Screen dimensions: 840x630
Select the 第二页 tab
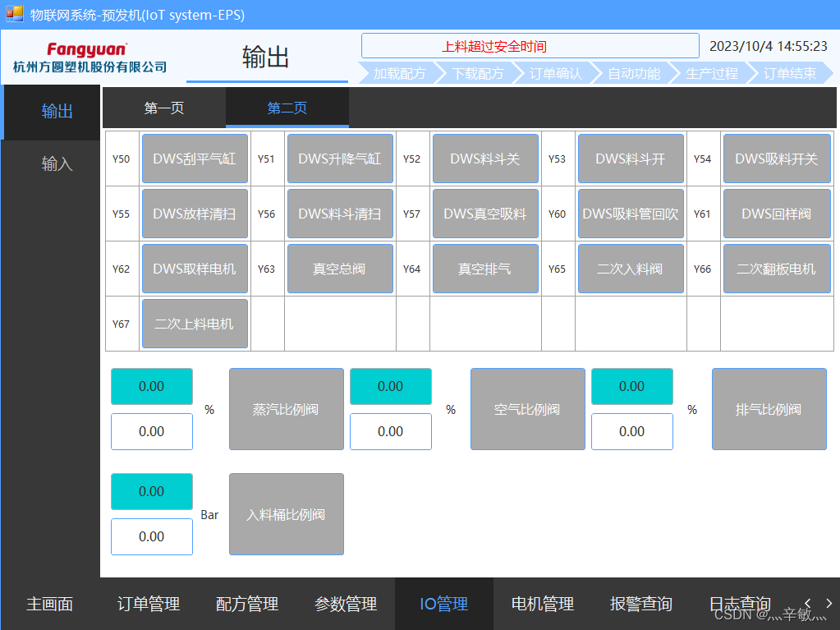pyautogui.click(x=287, y=108)
